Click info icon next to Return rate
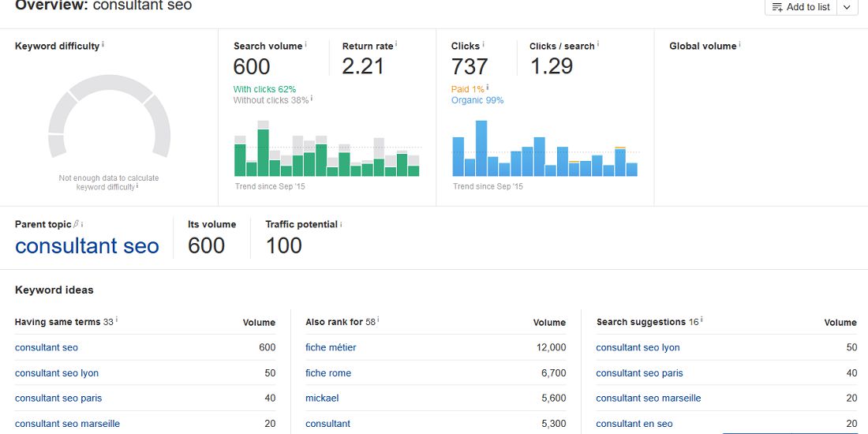This screenshot has width=868, height=434. pyautogui.click(x=396, y=45)
